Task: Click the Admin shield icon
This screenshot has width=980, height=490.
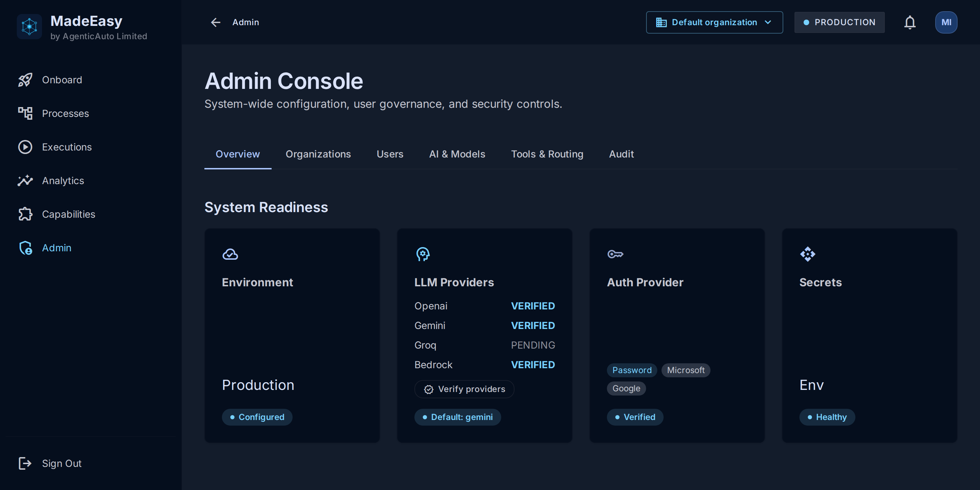Action: [25, 248]
